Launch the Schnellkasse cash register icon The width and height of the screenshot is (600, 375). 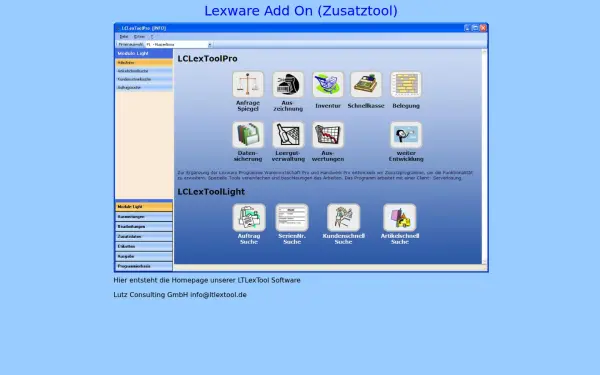366,84
